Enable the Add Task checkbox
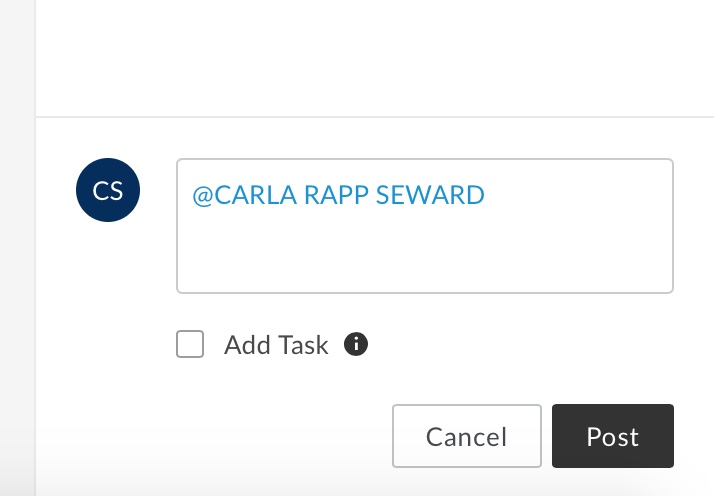The width and height of the screenshot is (714, 496). 190,344
